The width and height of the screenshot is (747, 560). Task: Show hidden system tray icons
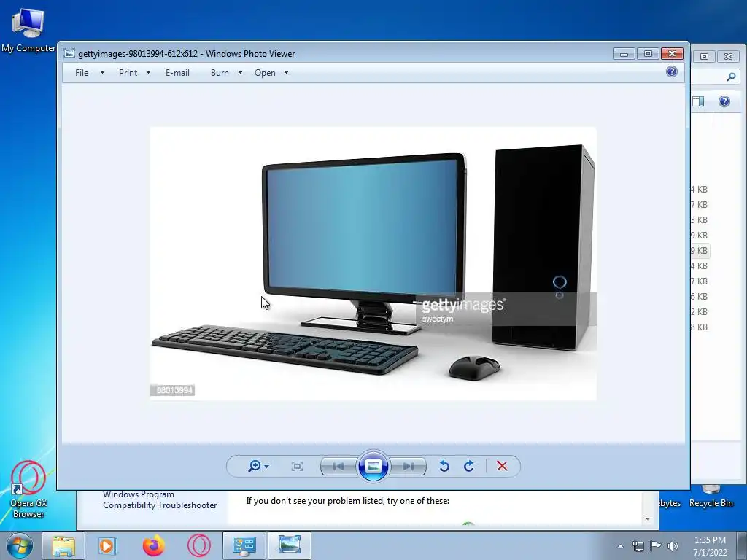(620, 546)
